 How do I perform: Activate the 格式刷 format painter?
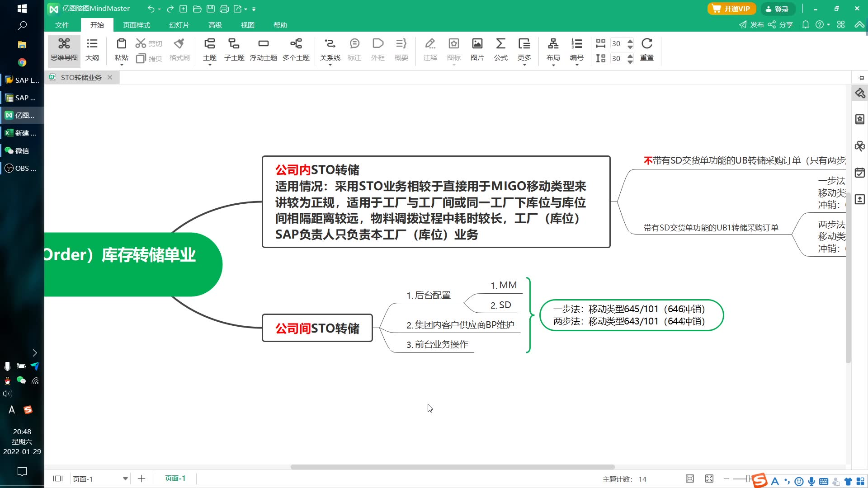(179, 50)
